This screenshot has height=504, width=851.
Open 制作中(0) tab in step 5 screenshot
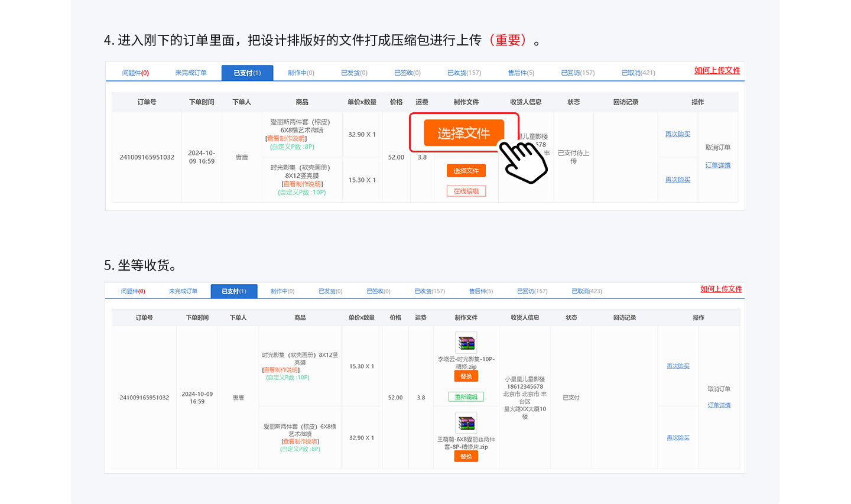(282, 291)
